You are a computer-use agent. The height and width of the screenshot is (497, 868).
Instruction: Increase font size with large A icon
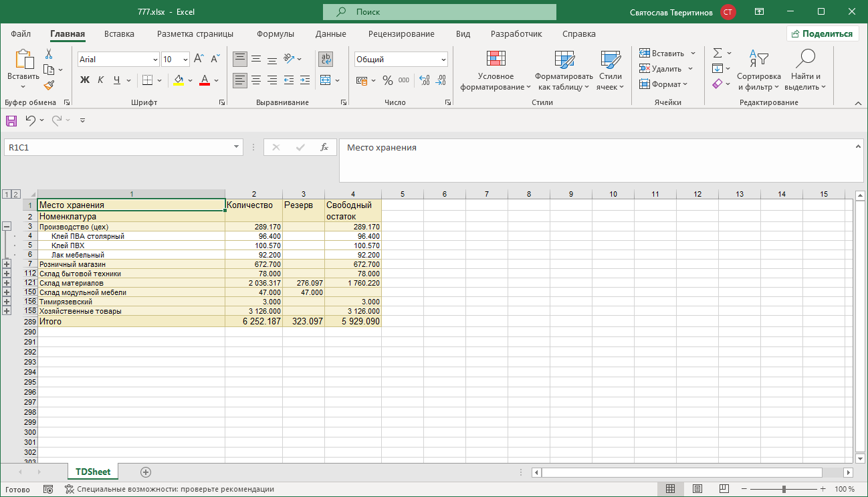[x=199, y=59]
